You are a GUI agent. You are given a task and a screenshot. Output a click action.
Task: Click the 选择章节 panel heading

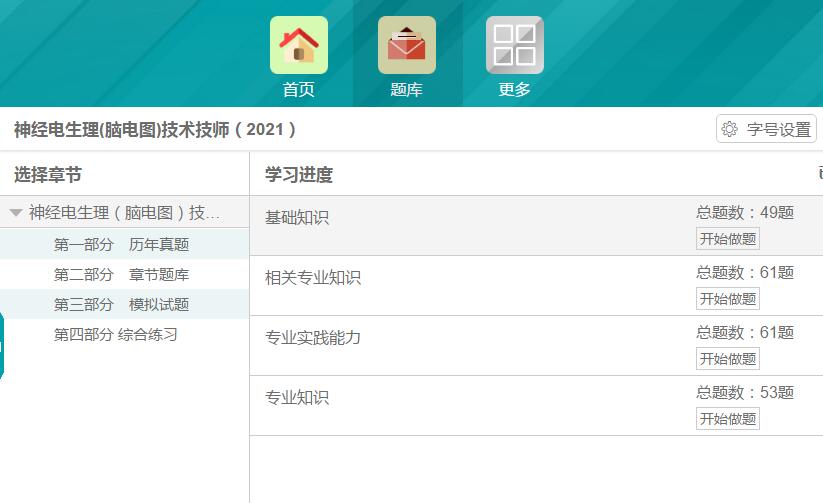48,174
